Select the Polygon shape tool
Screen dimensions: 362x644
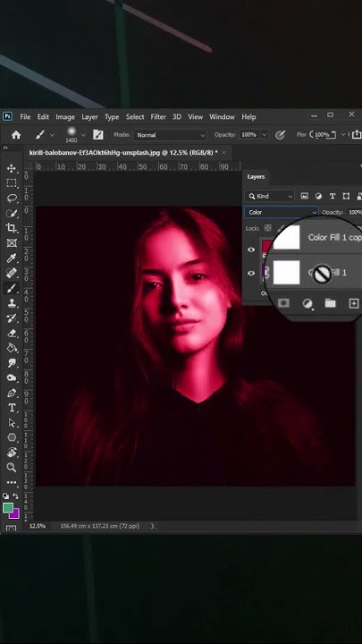[x=12, y=437]
